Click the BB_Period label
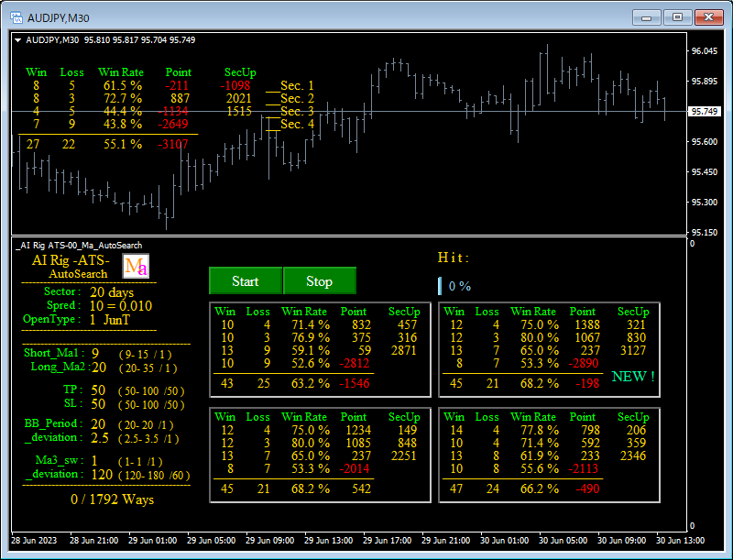Viewport: 733px width, 560px height. [x=53, y=423]
